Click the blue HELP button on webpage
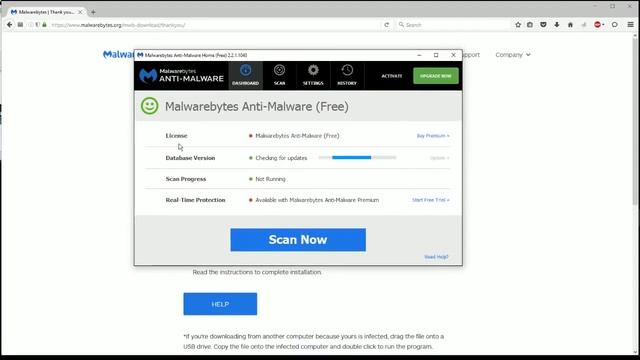Image resolution: width=640 pixels, height=360 pixels. [x=220, y=304]
